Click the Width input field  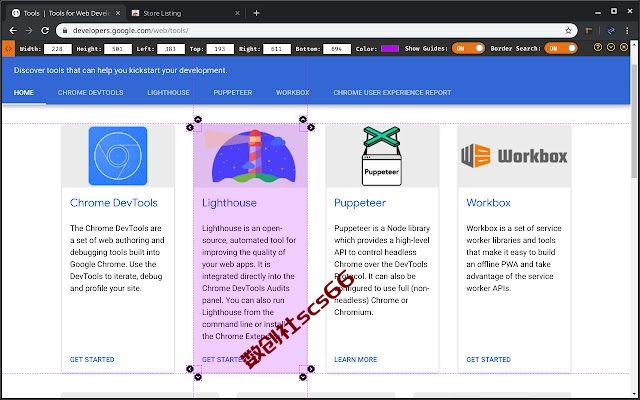coord(58,49)
